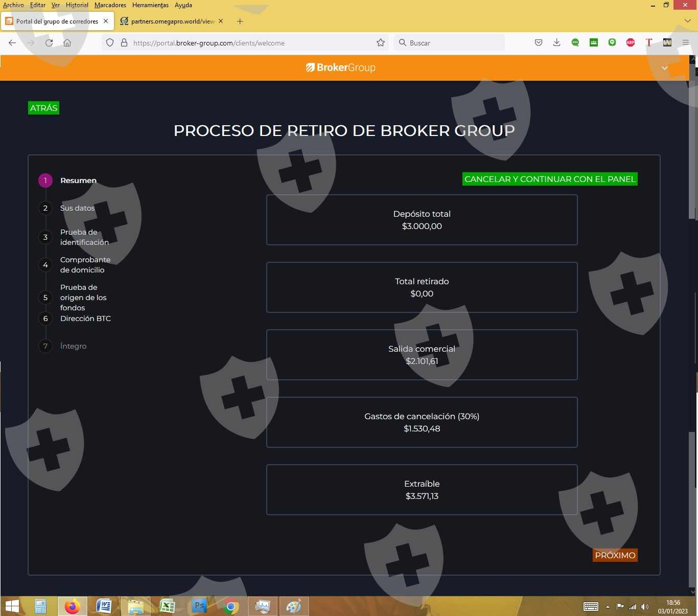Click the red letter T extension icon
Image resolution: width=698 pixels, height=616 pixels.
(649, 43)
